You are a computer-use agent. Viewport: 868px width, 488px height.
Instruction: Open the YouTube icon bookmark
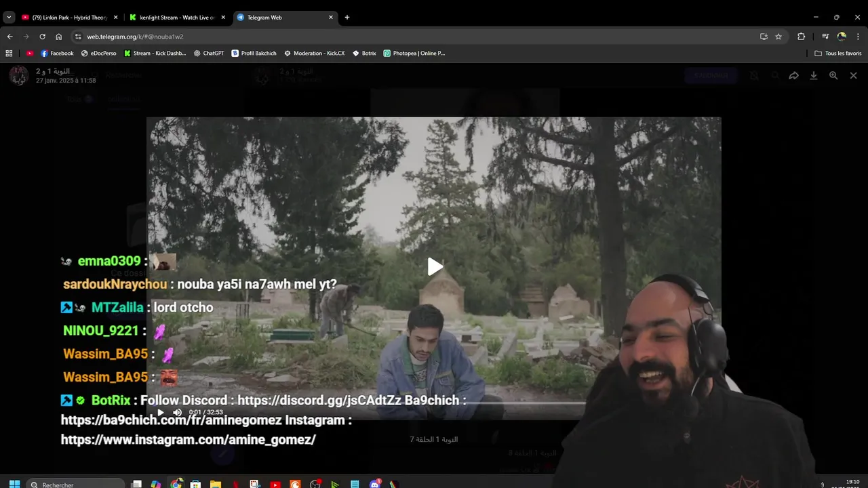(30, 53)
